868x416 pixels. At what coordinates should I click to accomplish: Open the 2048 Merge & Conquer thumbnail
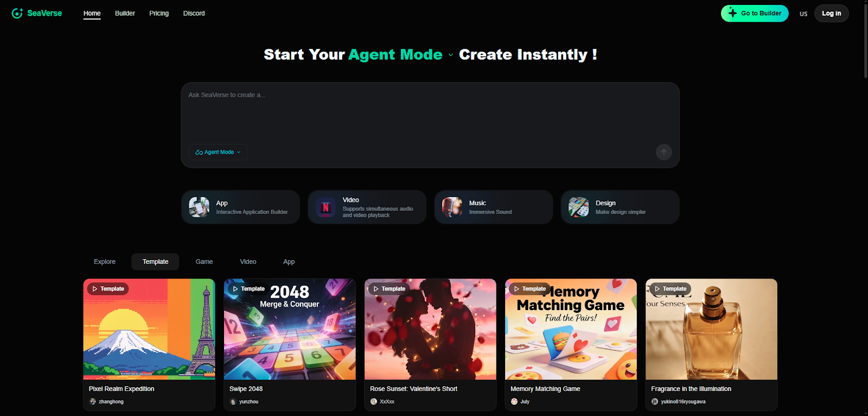pyautogui.click(x=290, y=329)
